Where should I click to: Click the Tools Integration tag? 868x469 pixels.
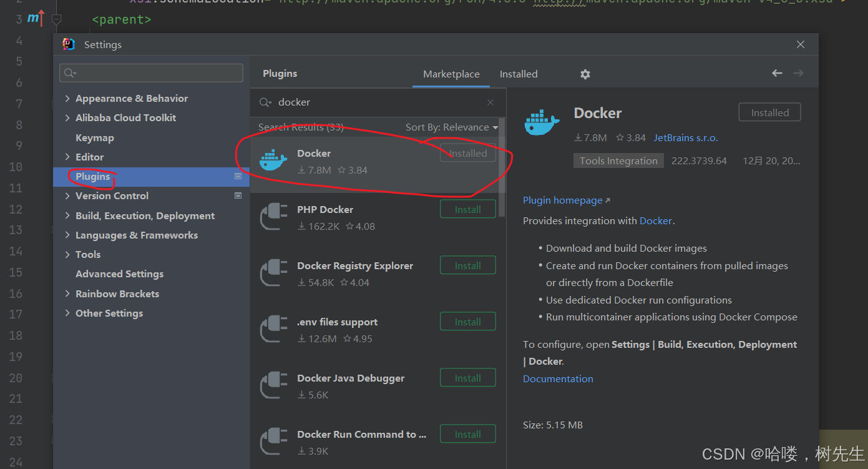point(618,161)
